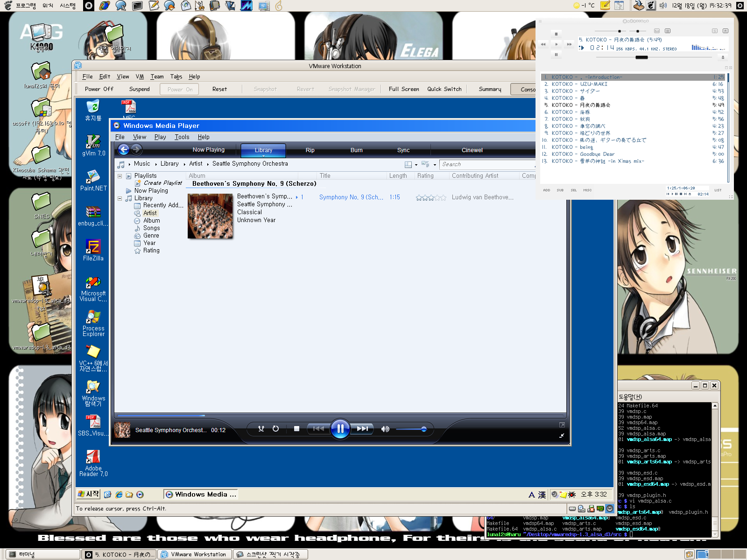
Task: Toggle shuffle (S) in Audacious
Action: [x=715, y=31]
